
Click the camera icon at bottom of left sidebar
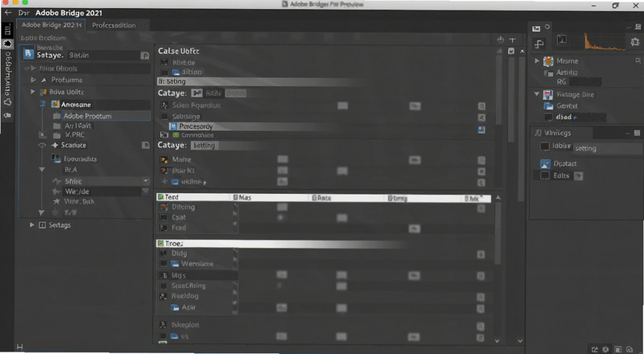[7, 116]
